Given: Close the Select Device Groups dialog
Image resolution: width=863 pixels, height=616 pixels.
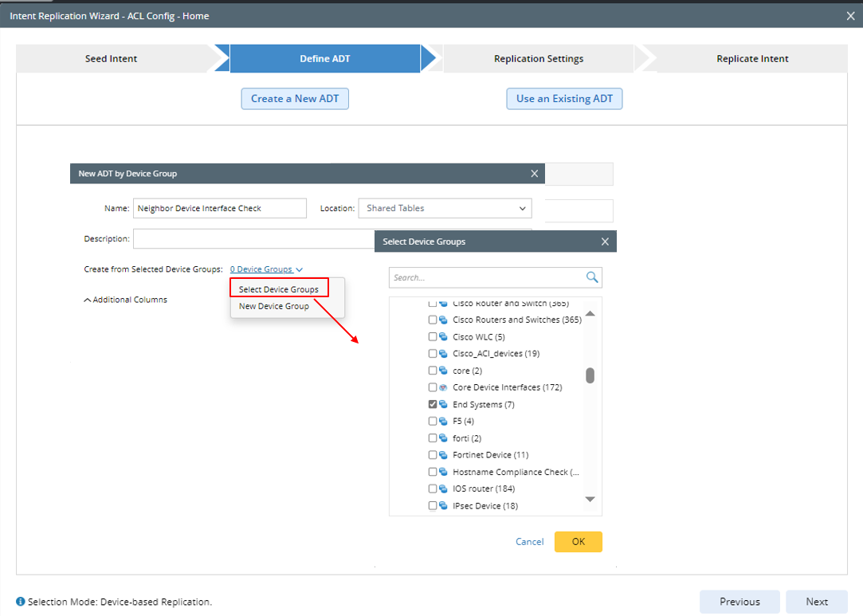Looking at the screenshot, I should coord(605,241).
